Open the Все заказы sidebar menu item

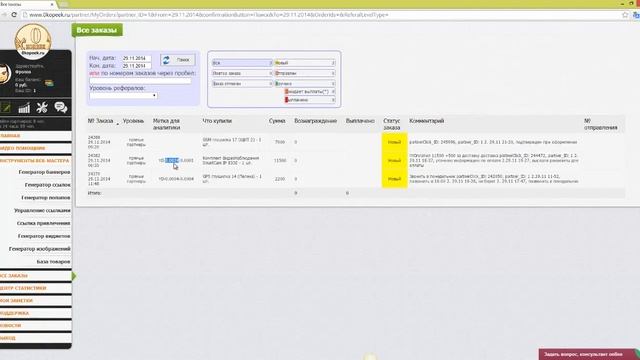click(36, 276)
